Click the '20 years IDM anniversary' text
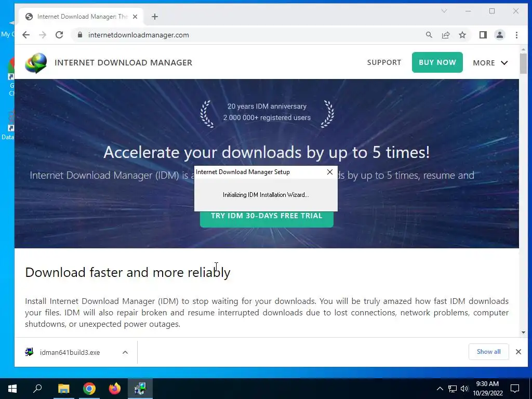The width and height of the screenshot is (532, 399). coord(267,106)
